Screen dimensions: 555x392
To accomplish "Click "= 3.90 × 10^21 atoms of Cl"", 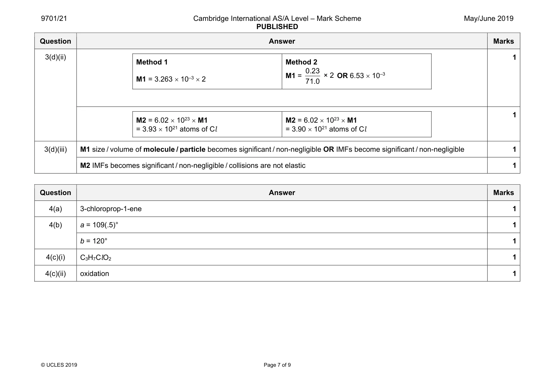I will (x=326, y=129).
